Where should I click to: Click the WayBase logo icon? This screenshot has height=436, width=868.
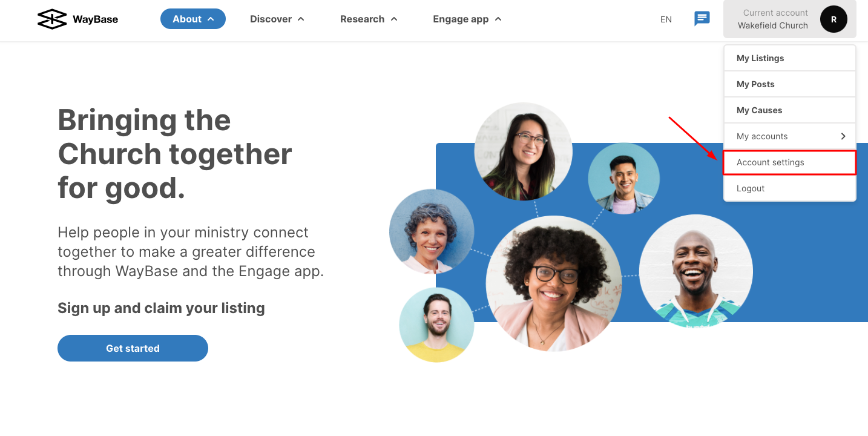(51, 19)
